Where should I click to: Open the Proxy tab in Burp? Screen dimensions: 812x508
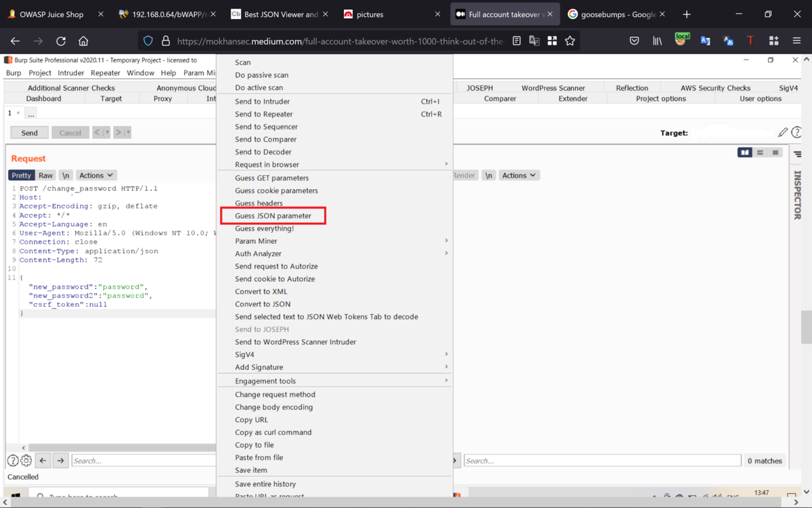162,98
